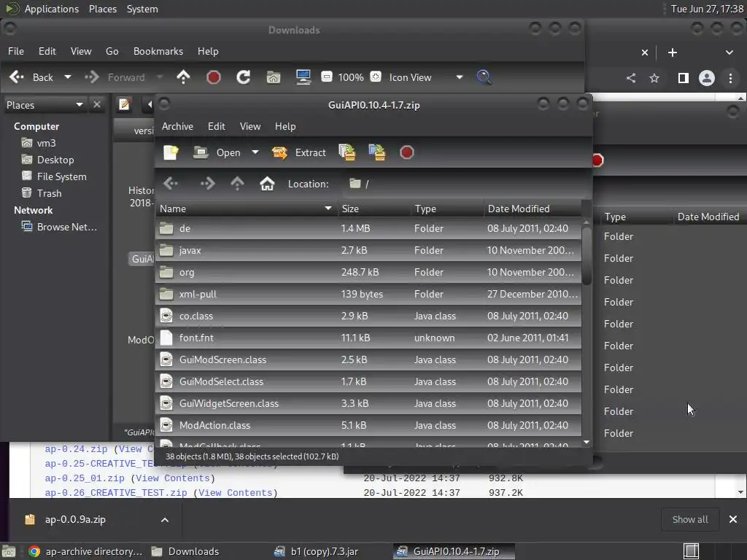Expand the Open recent dropdown arrow
Screen dimensions: 747x560
point(255,152)
